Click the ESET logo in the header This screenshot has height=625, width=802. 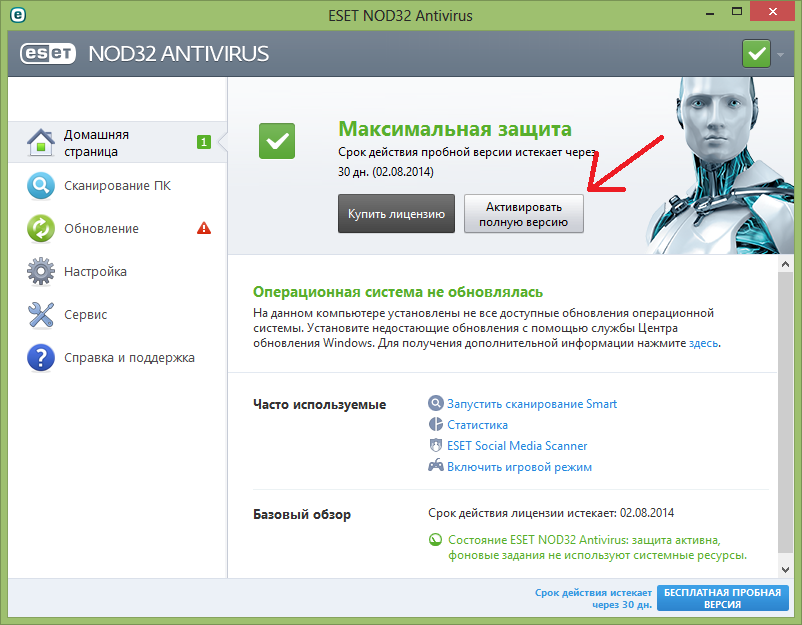tap(48, 54)
